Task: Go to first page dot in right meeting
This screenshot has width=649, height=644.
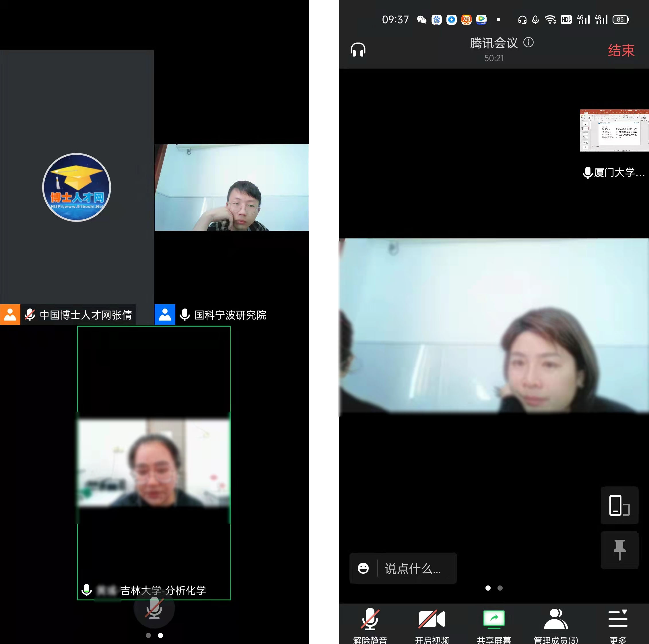Action: tap(488, 588)
